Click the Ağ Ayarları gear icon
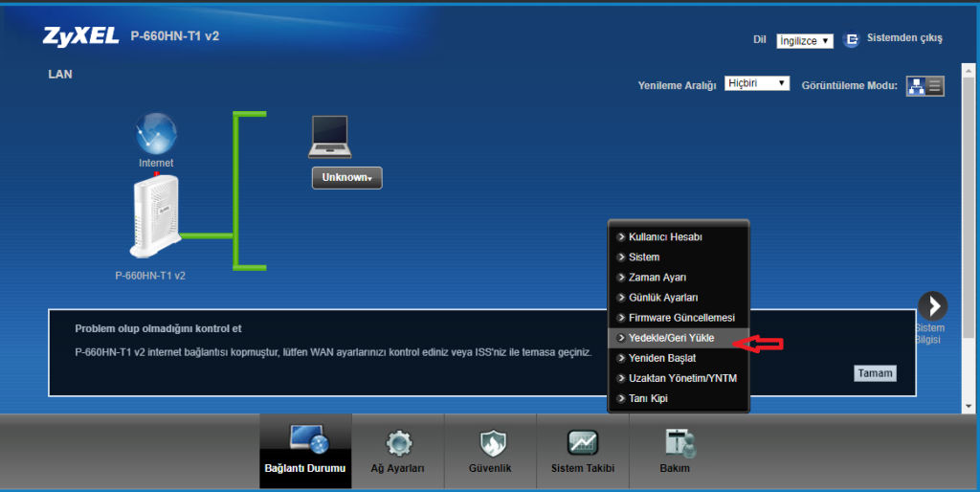Viewport: 980px width, 492px height. pyautogui.click(x=398, y=443)
